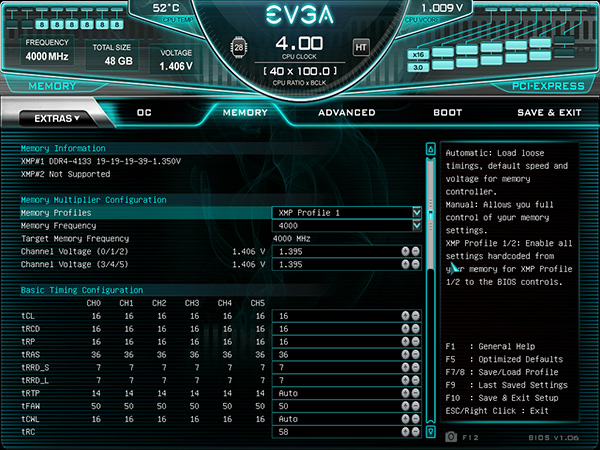
Task: Increase tRC value with plus icon
Action: tap(406, 432)
